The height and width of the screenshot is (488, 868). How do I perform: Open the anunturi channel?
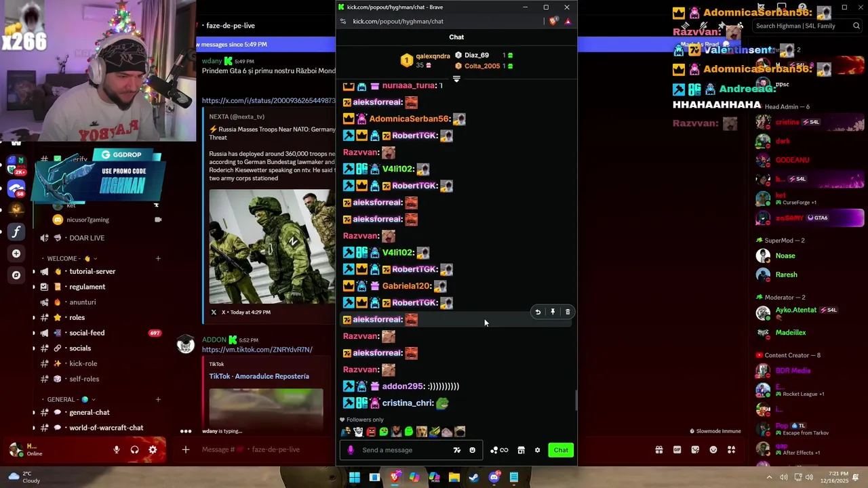82,302
